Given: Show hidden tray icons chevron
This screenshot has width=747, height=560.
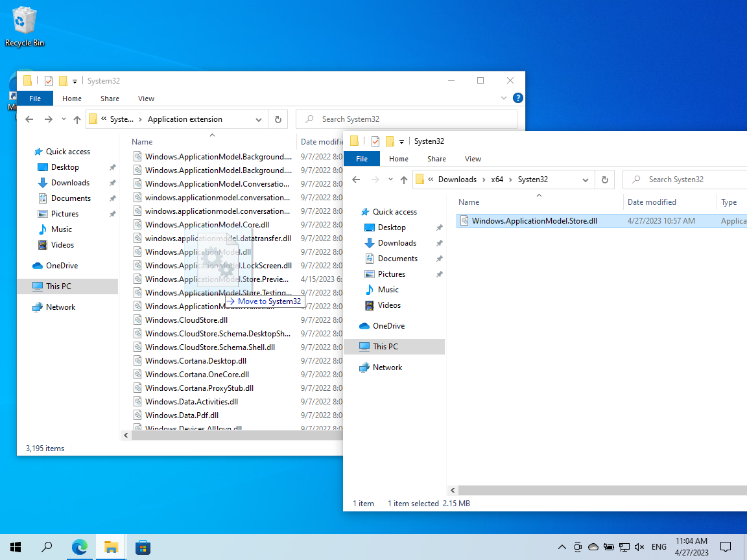Looking at the screenshot, I should (562, 547).
